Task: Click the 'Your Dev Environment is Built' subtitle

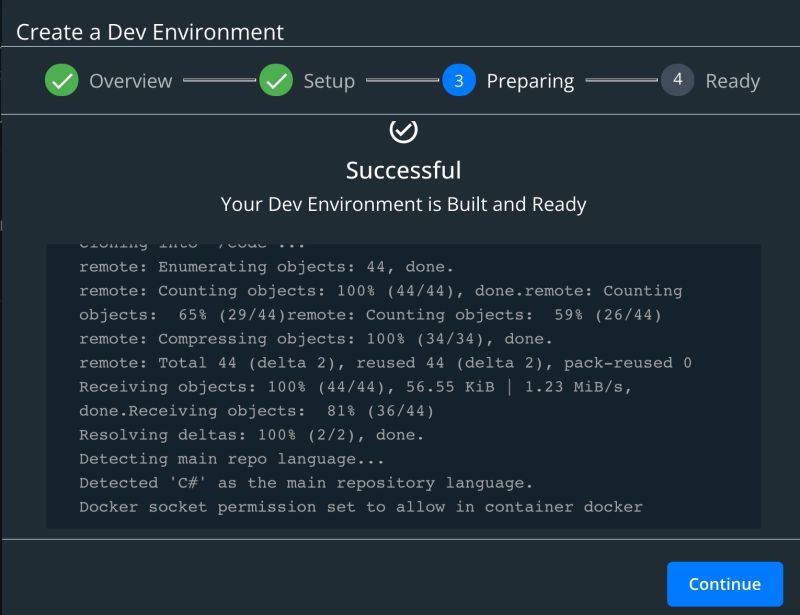Action: (402, 203)
